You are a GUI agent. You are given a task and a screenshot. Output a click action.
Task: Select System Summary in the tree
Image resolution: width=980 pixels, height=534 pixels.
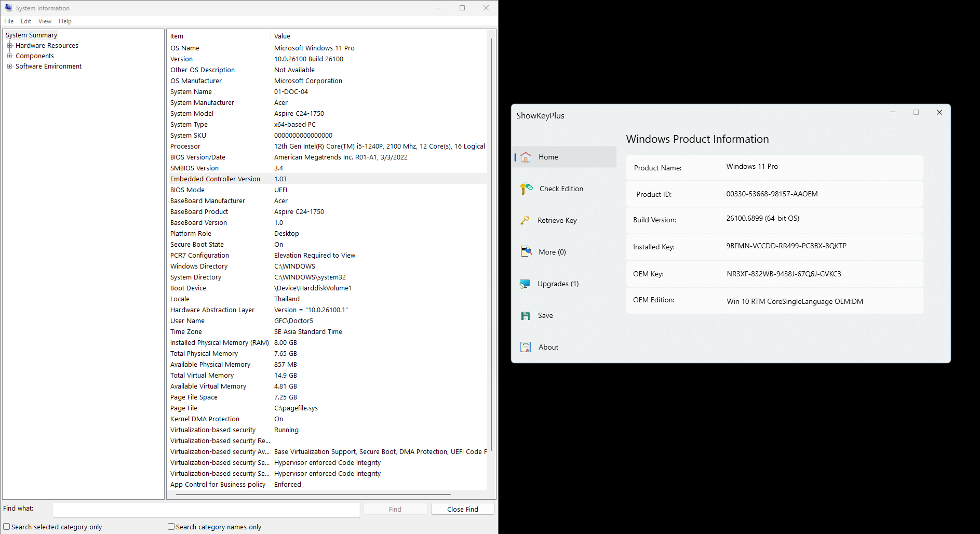click(x=32, y=35)
